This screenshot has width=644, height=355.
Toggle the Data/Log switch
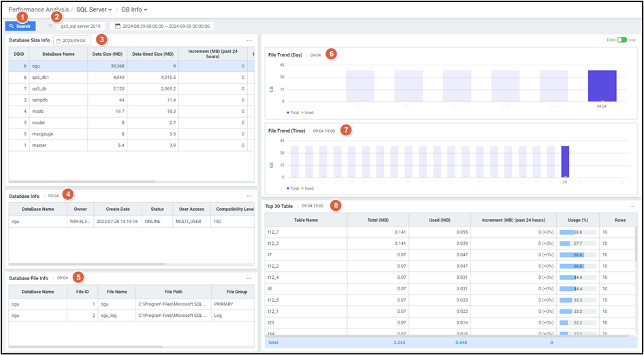pos(622,40)
